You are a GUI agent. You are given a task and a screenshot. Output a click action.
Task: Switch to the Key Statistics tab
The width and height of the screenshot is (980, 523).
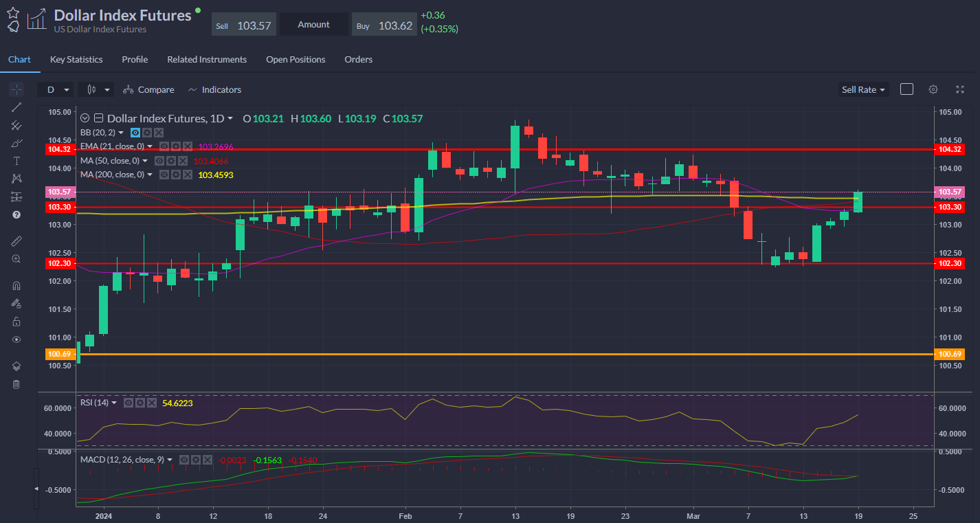(76, 59)
